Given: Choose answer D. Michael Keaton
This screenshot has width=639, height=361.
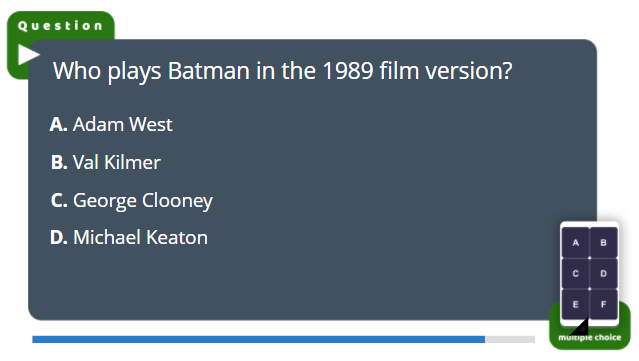Looking at the screenshot, I should coord(129,238).
